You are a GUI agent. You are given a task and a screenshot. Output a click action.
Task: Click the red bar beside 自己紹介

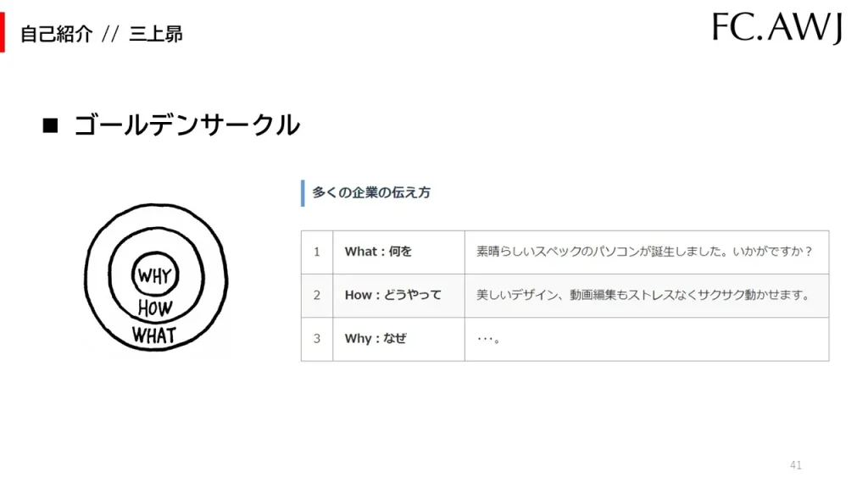(x=3, y=33)
